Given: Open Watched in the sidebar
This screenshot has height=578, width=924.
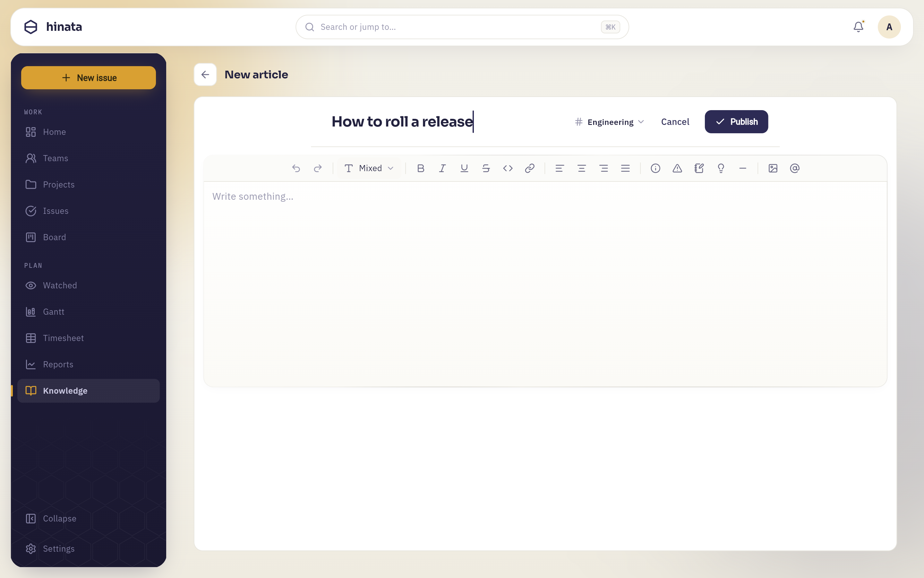Looking at the screenshot, I should (89, 285).
